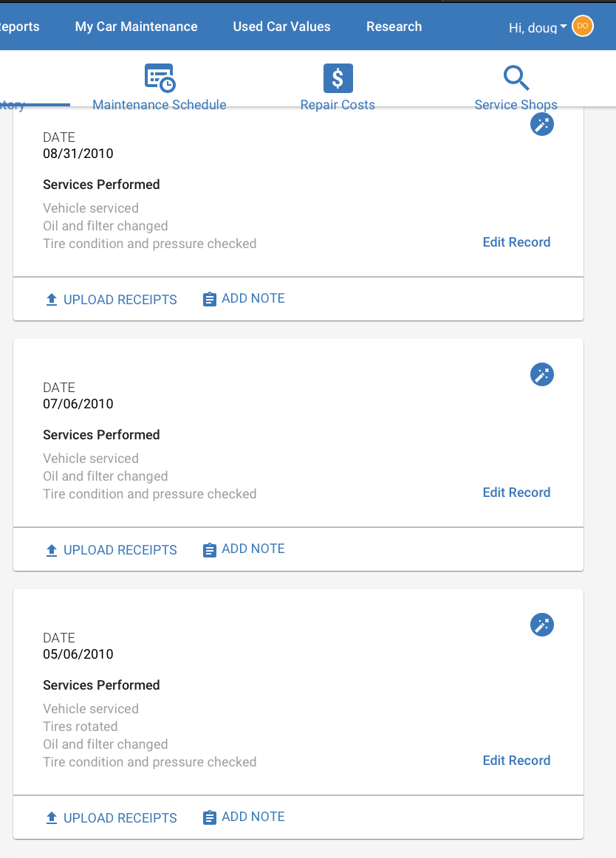
Task: Upload receipts for the 07/06/2010 record
Action: 111,549
